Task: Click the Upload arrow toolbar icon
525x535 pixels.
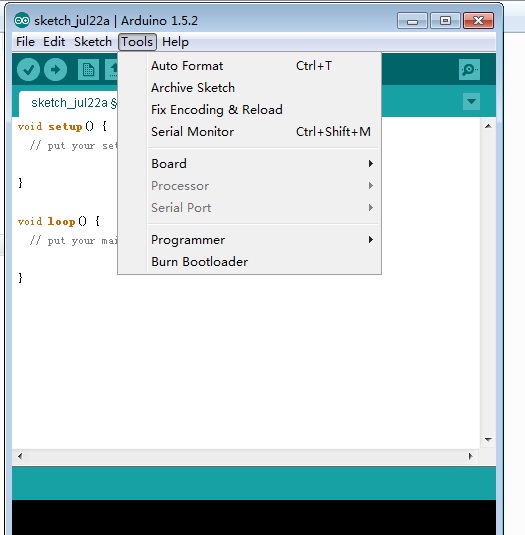Action: [55, 70]
